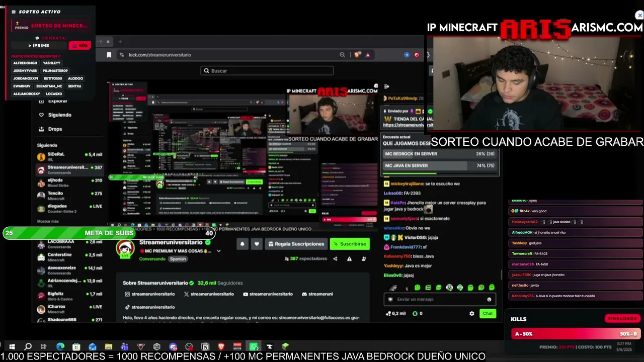This screenshot has height=362, width=644.
Task: Open Tencito channel in the sidebar
Action: coord(70,195)
